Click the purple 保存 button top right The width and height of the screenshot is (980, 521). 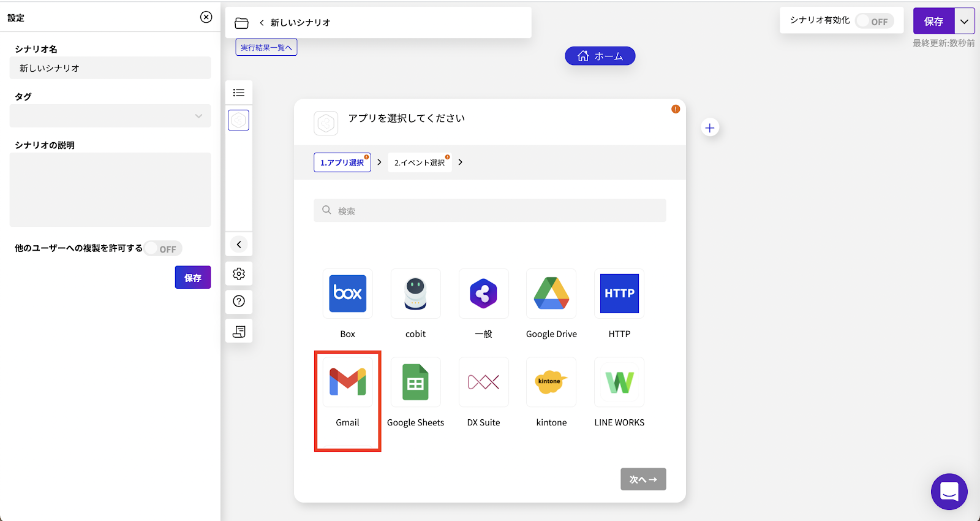934,21
